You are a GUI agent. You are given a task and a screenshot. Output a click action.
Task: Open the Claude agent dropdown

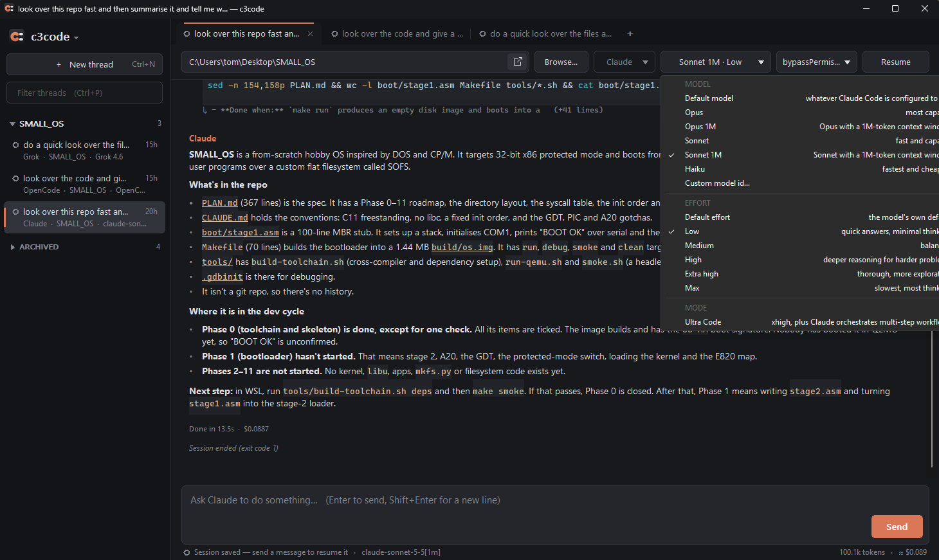pos(624,62)
